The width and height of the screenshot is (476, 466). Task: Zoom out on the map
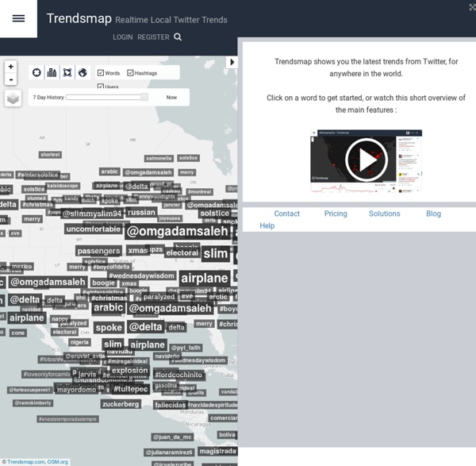[11, 79]
